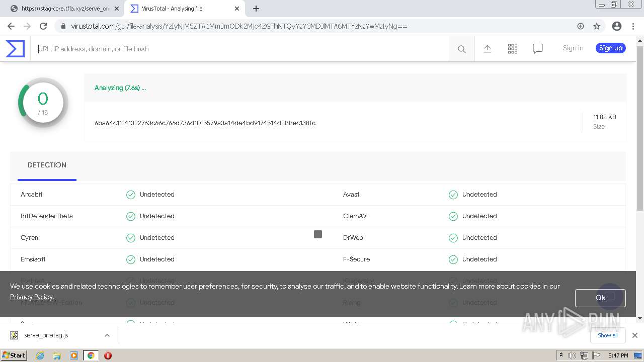Click the volume speaker tray icon
The image size is (644, 362).
click(x=572, y=355)
